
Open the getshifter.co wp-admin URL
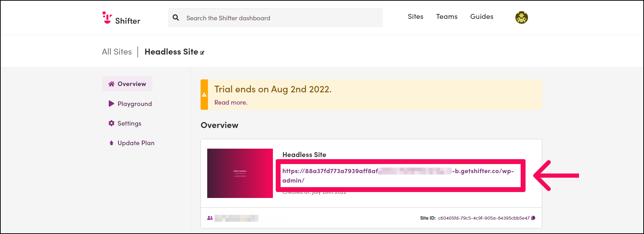pyautogui.click(x=398, y=176)
